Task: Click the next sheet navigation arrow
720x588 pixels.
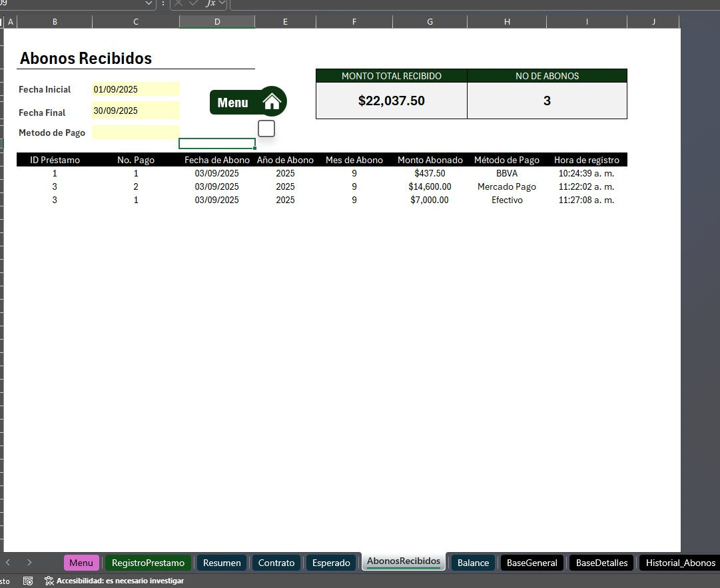Action: click(29, 563)
